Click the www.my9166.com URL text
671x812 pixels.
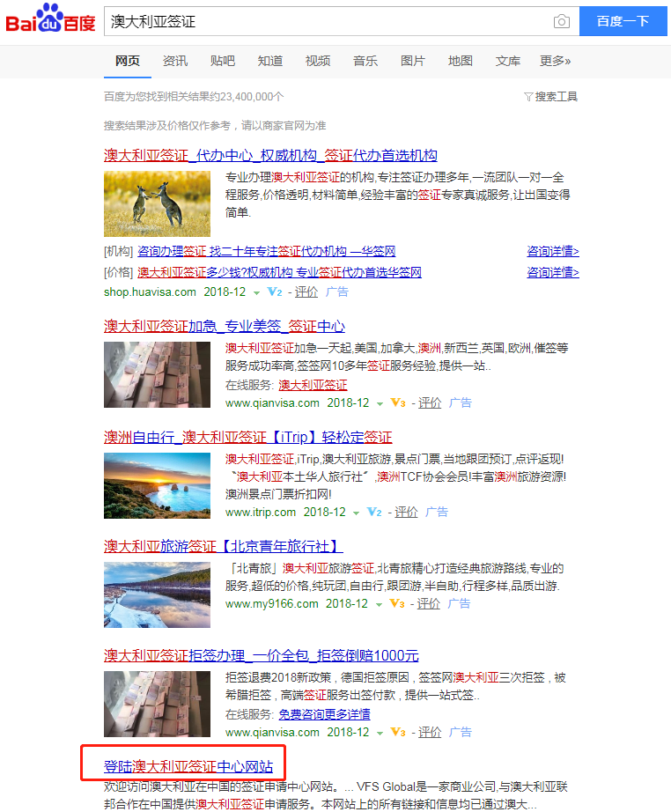click(272, 604)
